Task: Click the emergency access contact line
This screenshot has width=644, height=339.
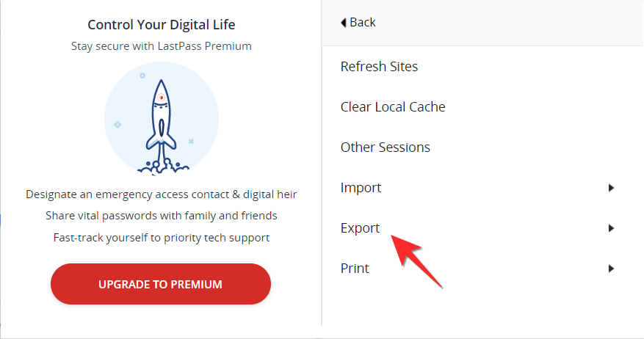Action: point(162,194)
